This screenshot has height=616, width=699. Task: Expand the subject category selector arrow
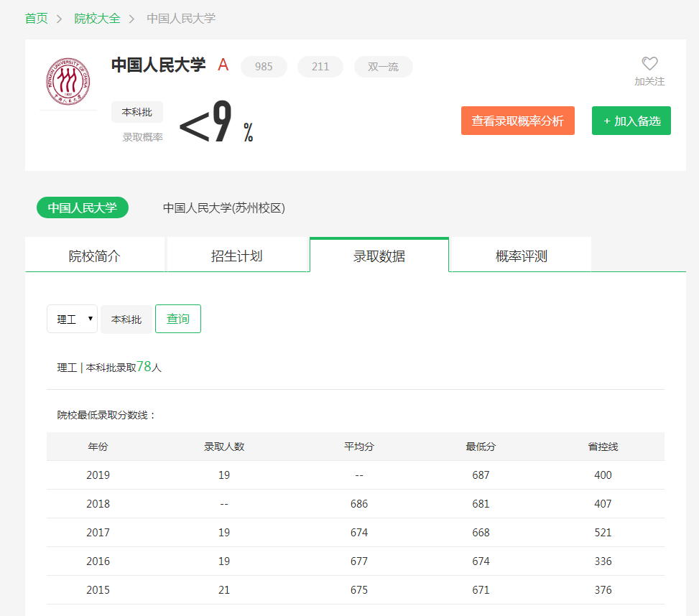point(89,319)
